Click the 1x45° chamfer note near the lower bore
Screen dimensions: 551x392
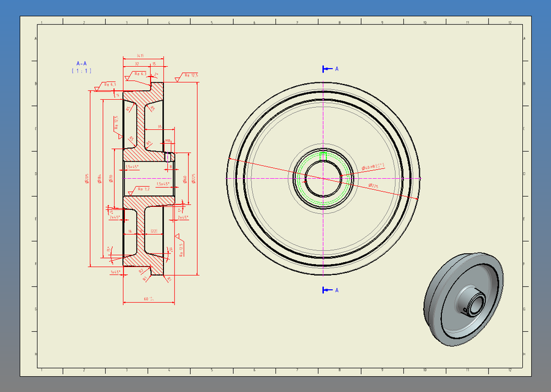tap(114, 271)
